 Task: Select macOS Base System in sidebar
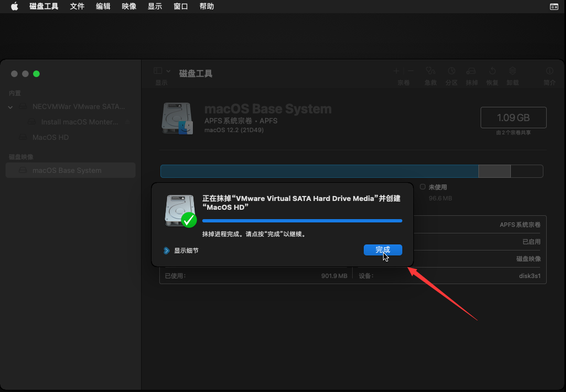point(71,170)
